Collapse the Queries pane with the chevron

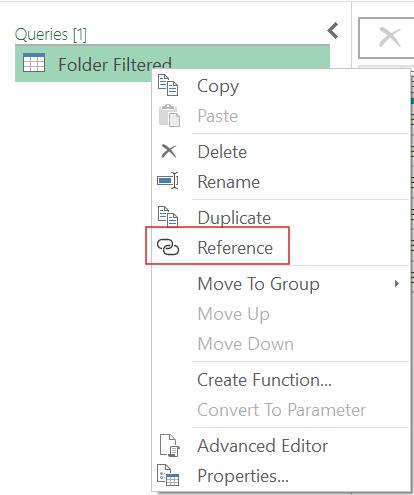(x=333, y=31)
